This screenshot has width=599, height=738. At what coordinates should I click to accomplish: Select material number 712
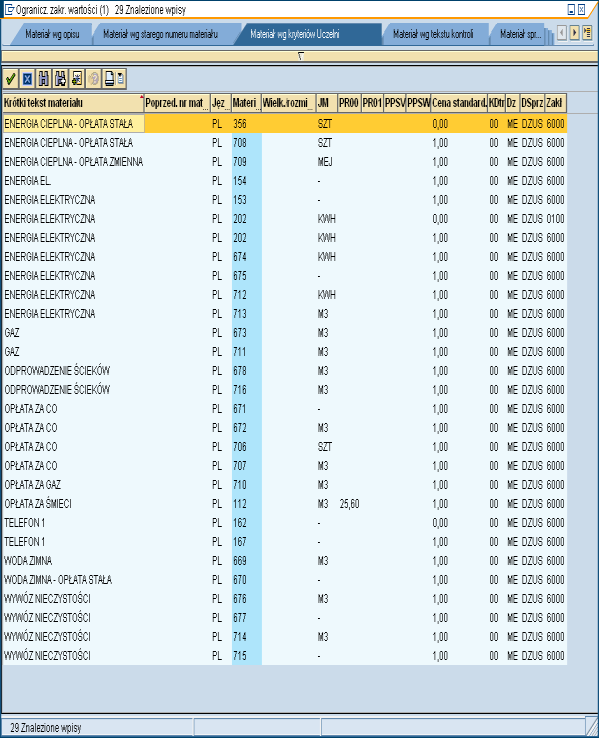tap(240, 295)
